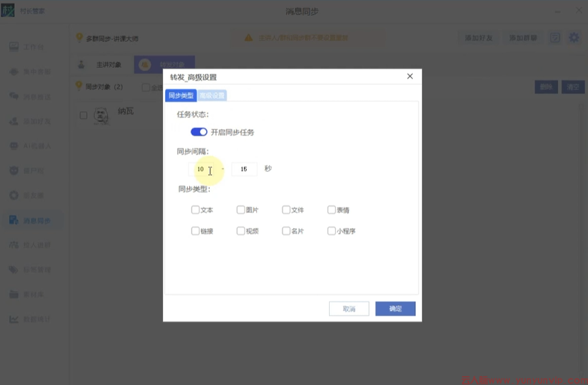Viewport: 588px width, 385px height.
Task: Click the minimum interval field showing 10
Action: tap(201, 169)
